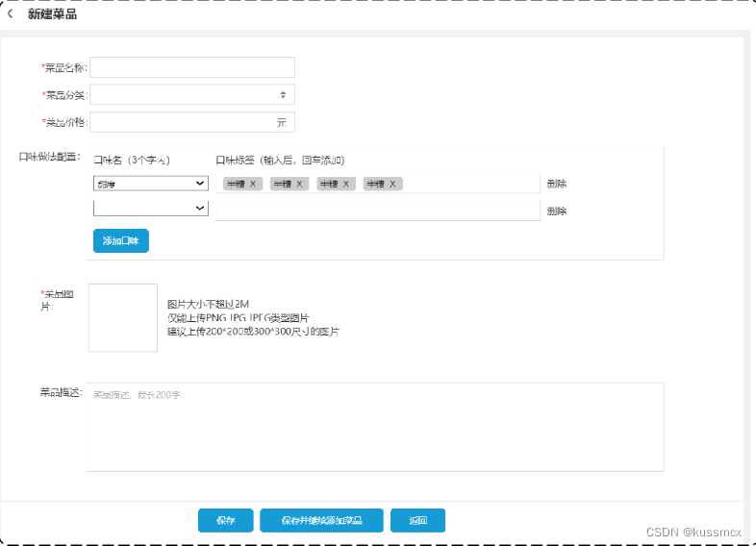
Task: Open the first flavor name dropdown
Action: pyautogui.click(x=150, y=184)
